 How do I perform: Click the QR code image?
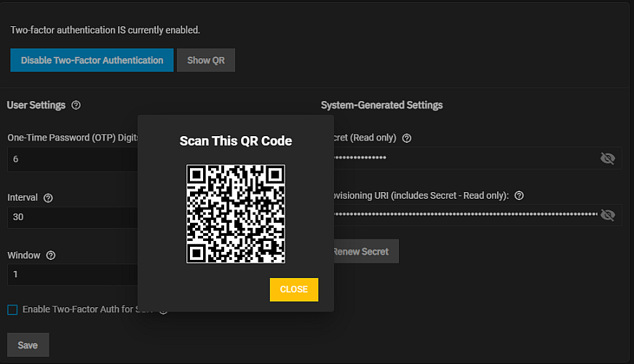point(236,214)
